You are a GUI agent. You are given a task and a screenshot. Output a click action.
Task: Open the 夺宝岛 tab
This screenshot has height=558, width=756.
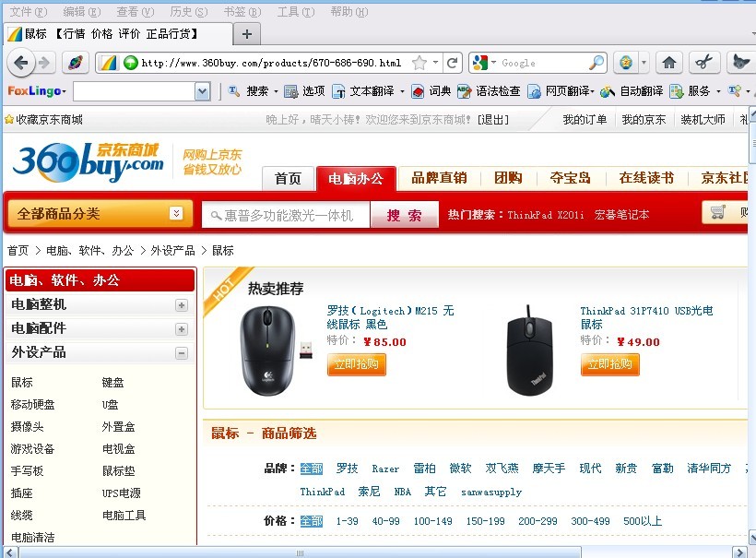pyautogui.click(x=571, y=178)
